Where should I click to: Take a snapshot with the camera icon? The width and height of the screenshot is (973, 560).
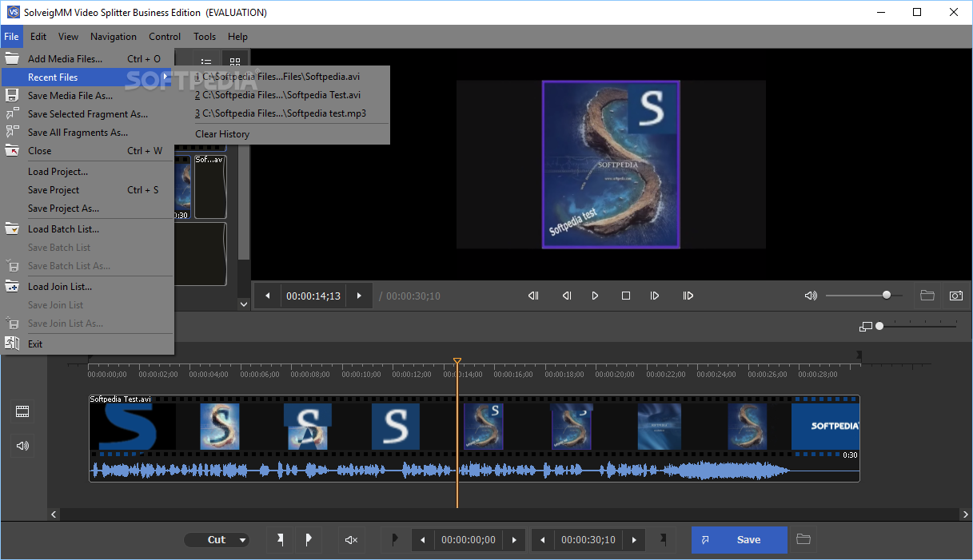(955, 296)
